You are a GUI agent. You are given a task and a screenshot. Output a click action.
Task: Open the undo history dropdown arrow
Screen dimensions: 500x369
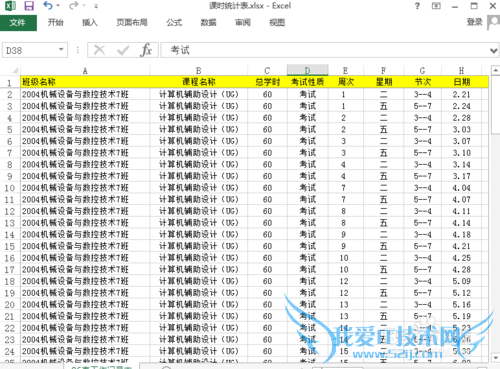click(58, 6)
